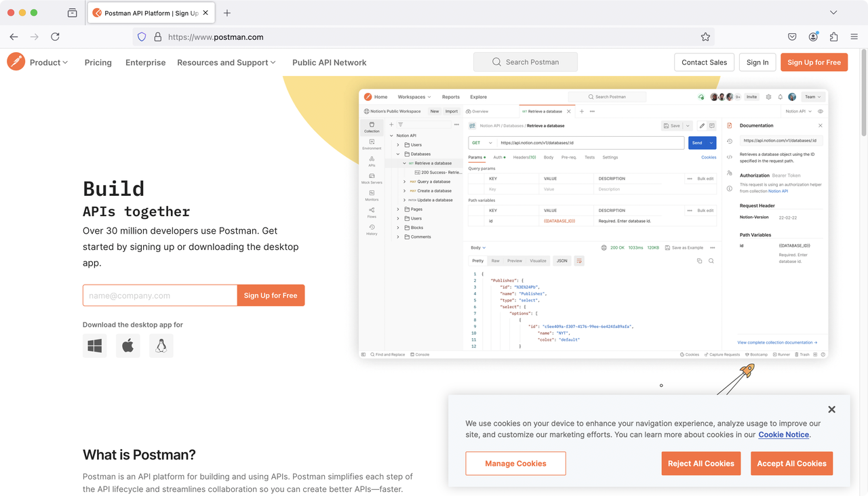
Task: Open the Workspaces dropdown in app preview
Action: [414, 97]
